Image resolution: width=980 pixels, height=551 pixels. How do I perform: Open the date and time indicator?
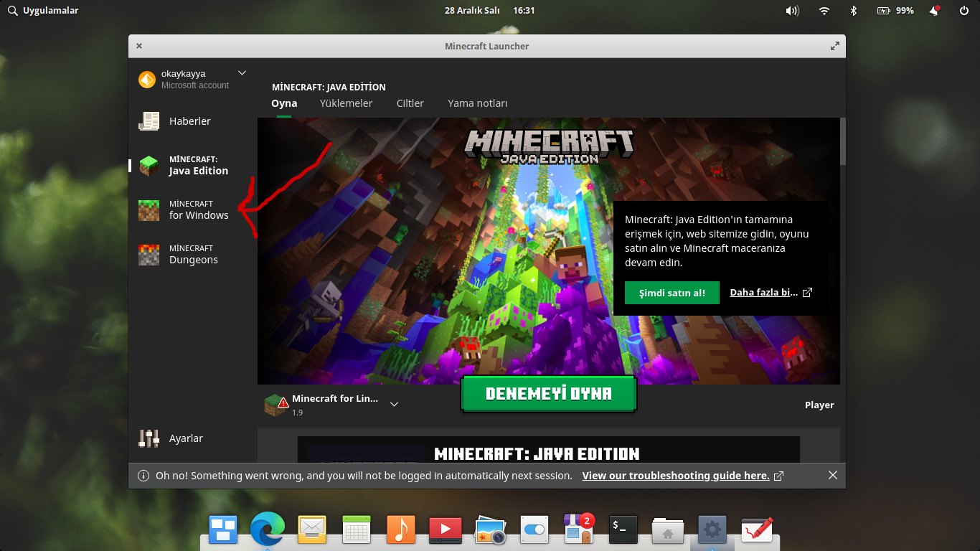tap(489, 11)
